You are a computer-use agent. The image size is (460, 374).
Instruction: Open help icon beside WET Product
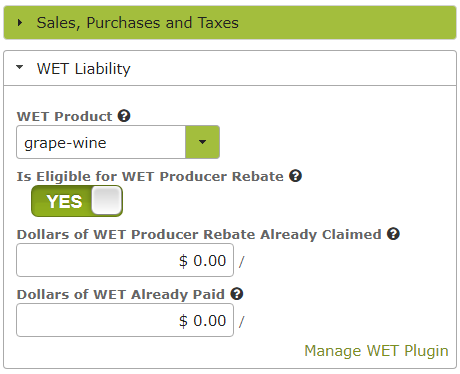124,116
